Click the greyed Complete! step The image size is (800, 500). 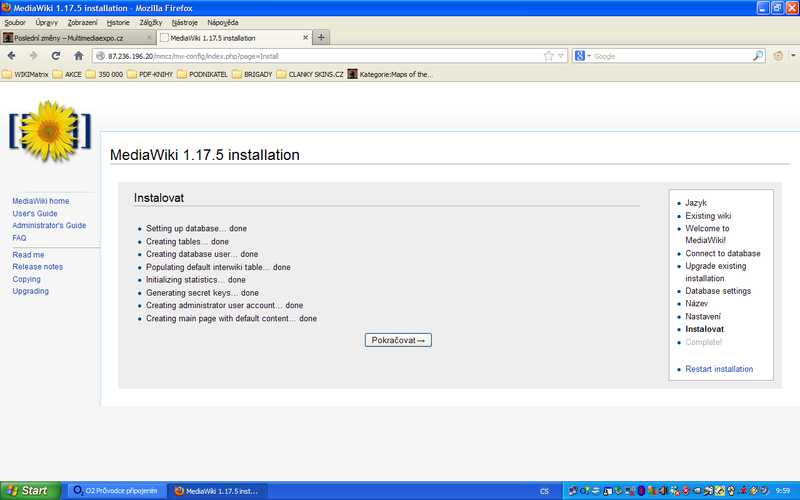coord(704,342)
